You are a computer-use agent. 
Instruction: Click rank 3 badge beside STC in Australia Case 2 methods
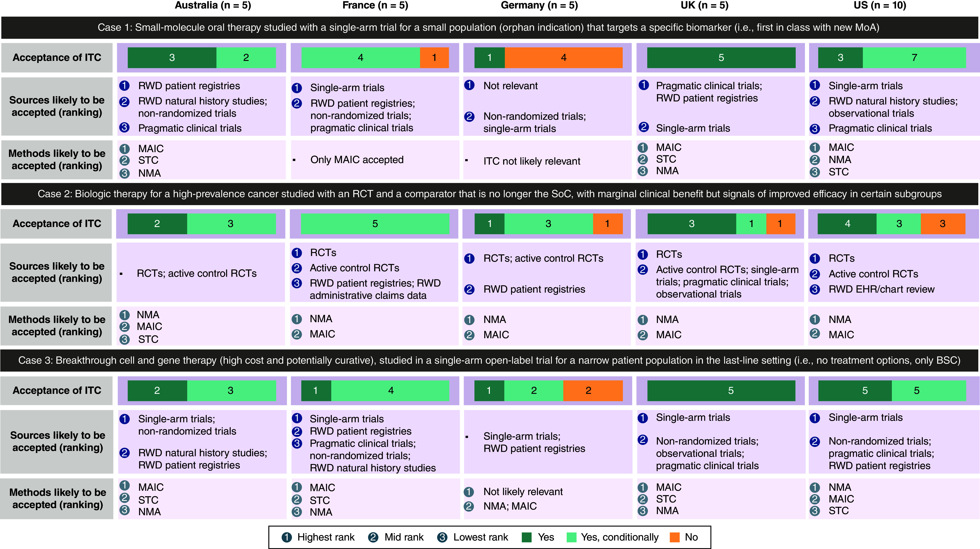click(124, 340)
